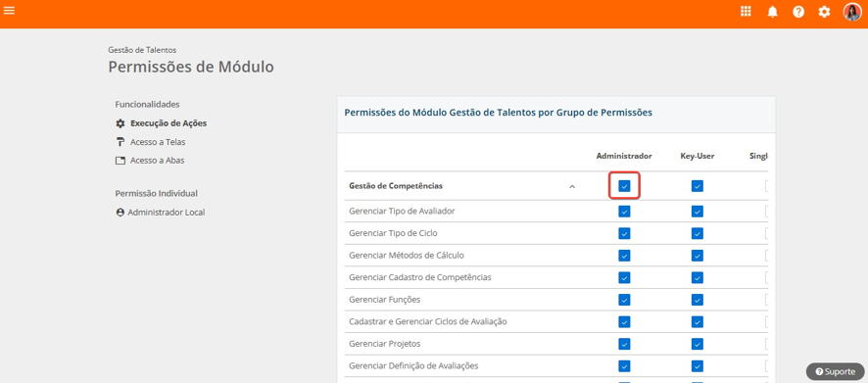Click the Suporte button
Viewport: 868px width, 383px height.
click(x=836, y=371)
